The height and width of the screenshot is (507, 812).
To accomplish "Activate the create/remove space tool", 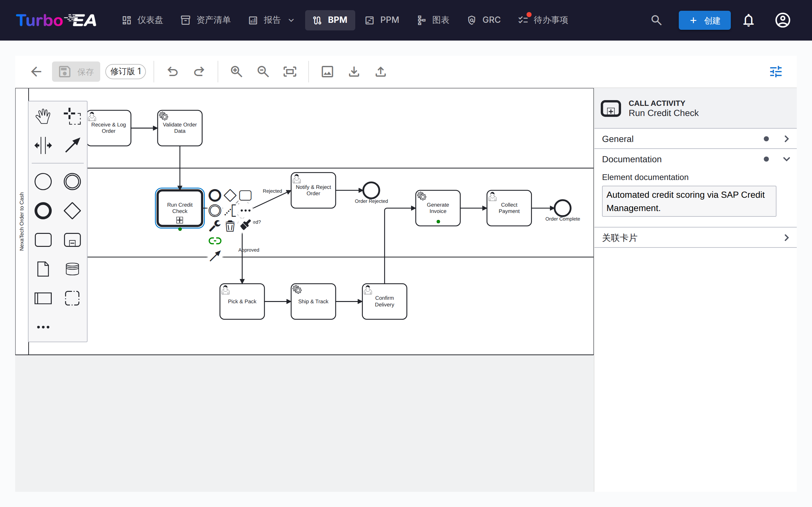I will [43, 145].
